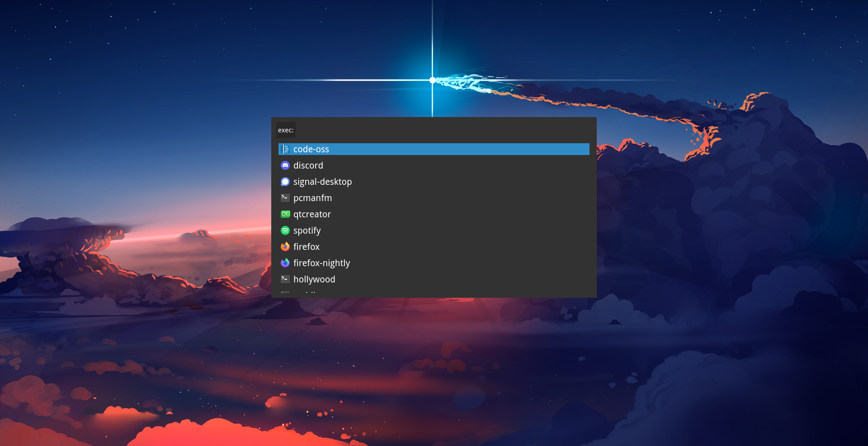This screenshot has width=868, height=446.
Task: Click the hollywood terminal icon
Action: [285, 279]
